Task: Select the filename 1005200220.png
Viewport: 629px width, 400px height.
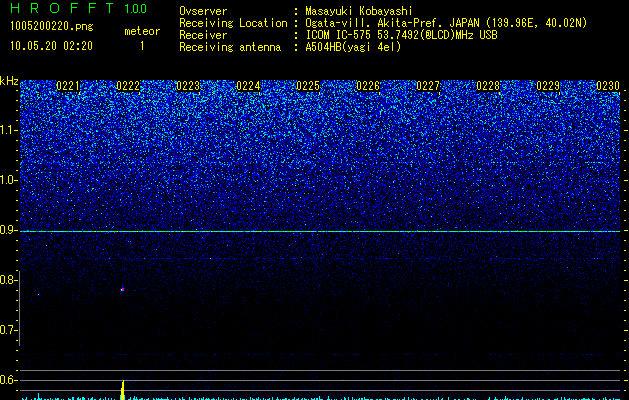Action: click(x=52, y=27)
